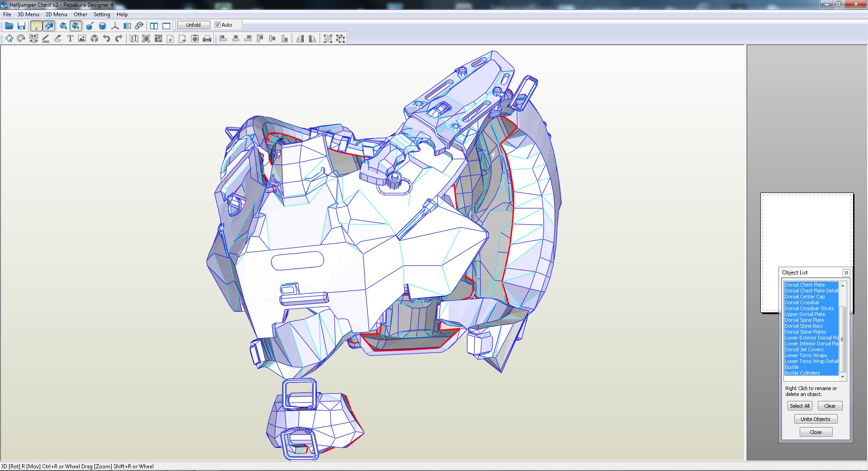This screenshot has width=868, height=471.
Task: Close the Object List panel with X
Action: 846,273
